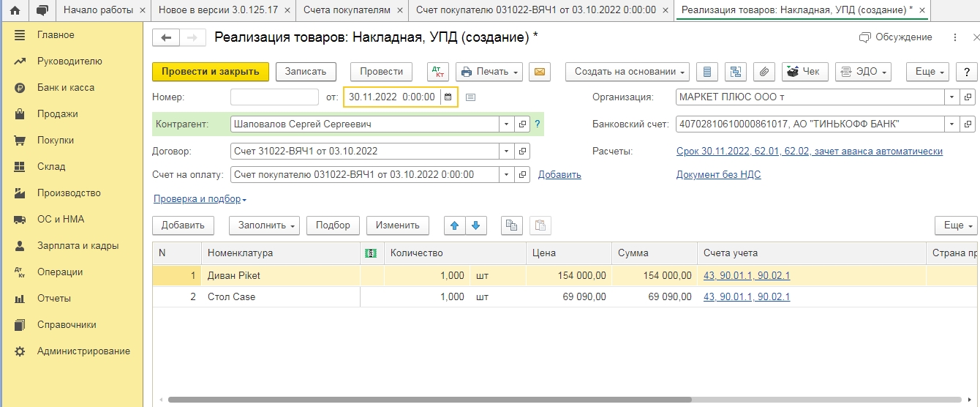Open the calendar picker for date

pyautogui.click(x=448, y=97)
